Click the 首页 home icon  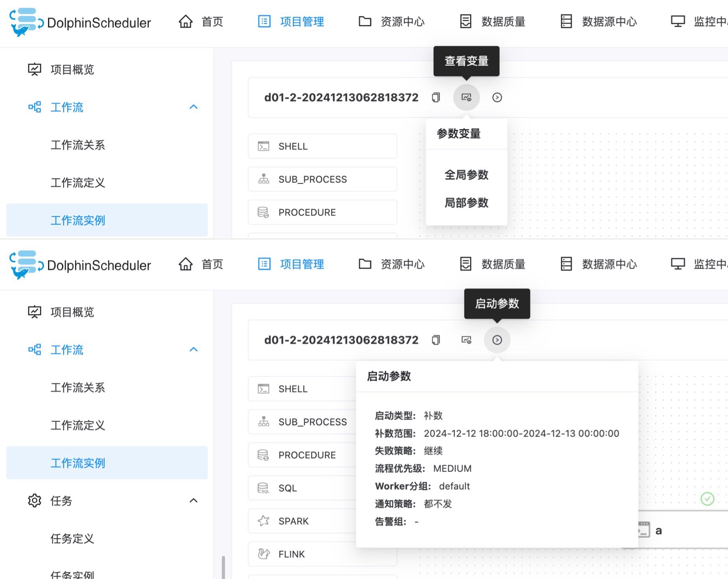(x=186, y=22)
